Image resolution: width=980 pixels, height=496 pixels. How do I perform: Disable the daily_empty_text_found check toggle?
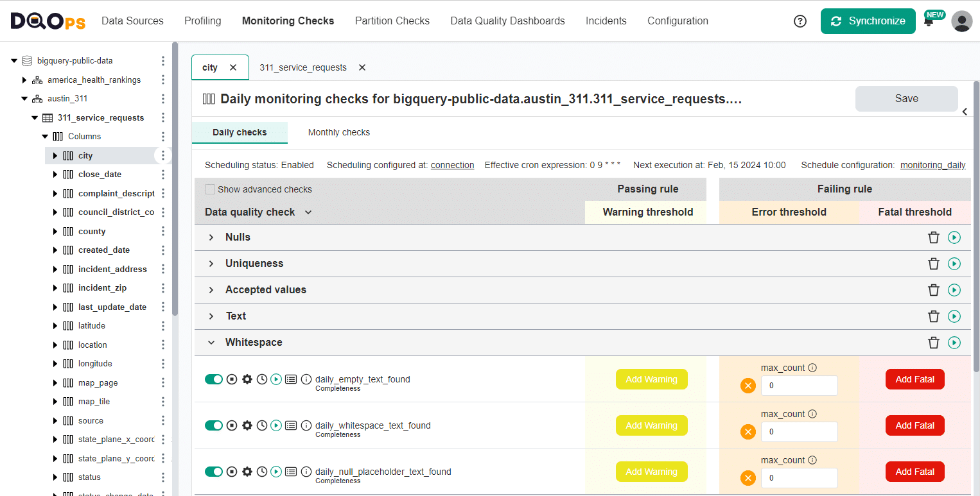pyautogui.click(x=213, y=379)
